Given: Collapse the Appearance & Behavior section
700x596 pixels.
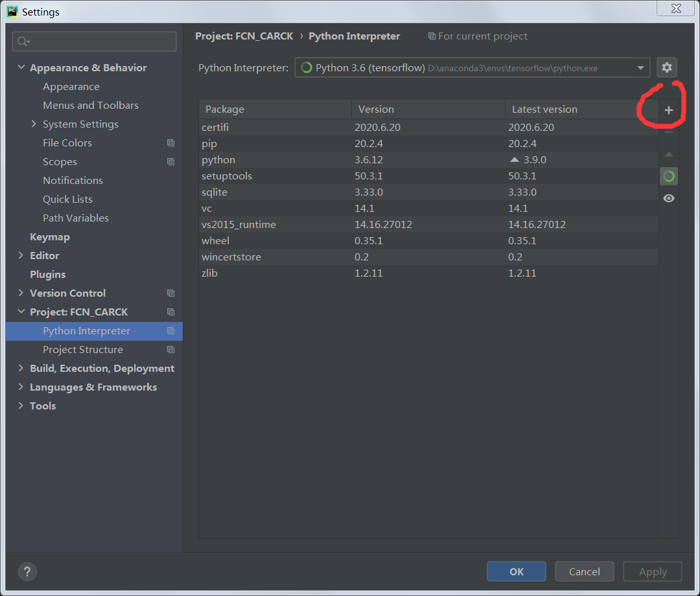Looking at the screenshot, I should click(x=21, y=67).
